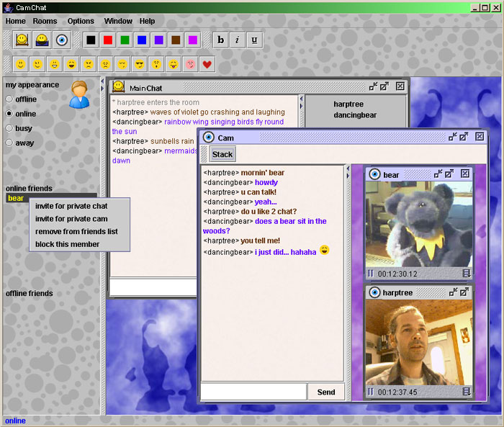This screenshot has height=427, width=504.
Task: Open bear cam options icon beside timer
Action: point(467,274)
